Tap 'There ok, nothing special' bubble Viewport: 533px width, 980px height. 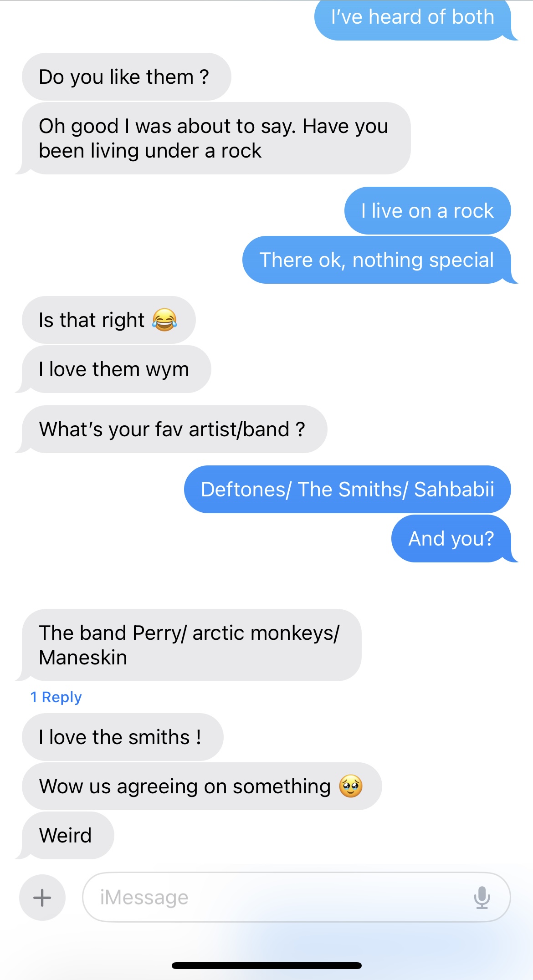click(x=377, y=260)
